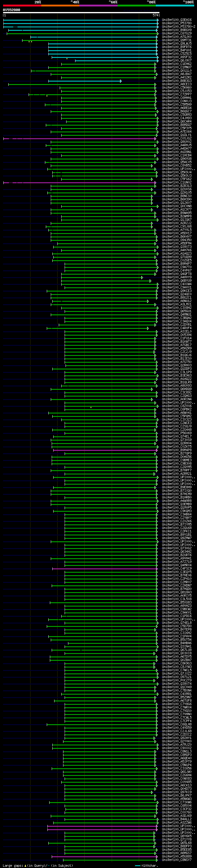Image resolution: width=197 pixels, height=868 pixels.
Task: Select hit label UniRef100_Q011L0
Action: click(x=176, y=71)
